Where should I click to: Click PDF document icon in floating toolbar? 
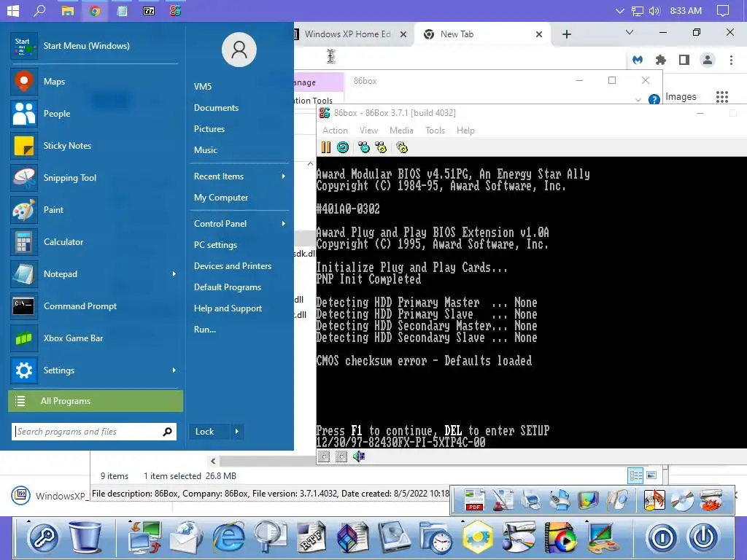click(474, 500)
